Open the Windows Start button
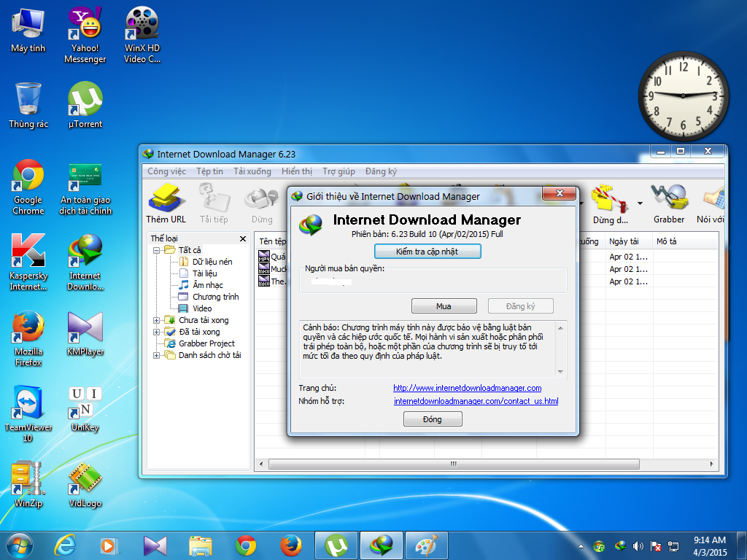Screen dimensions: 747x560 click(20, 545)
